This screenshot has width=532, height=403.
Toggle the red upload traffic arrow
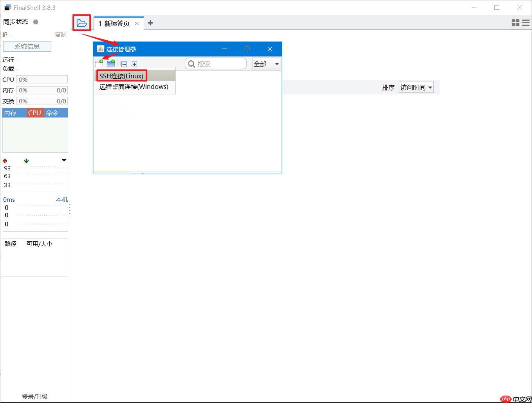click(5, 161)
